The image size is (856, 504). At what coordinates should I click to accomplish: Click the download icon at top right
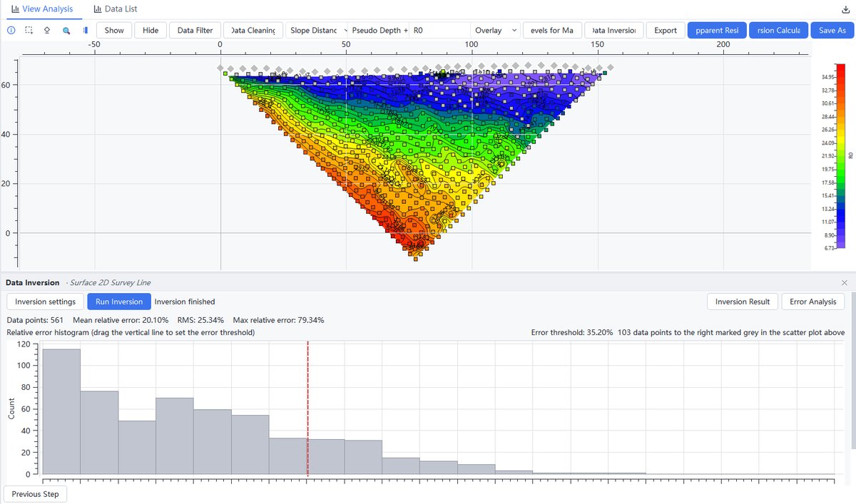[846, 9]
